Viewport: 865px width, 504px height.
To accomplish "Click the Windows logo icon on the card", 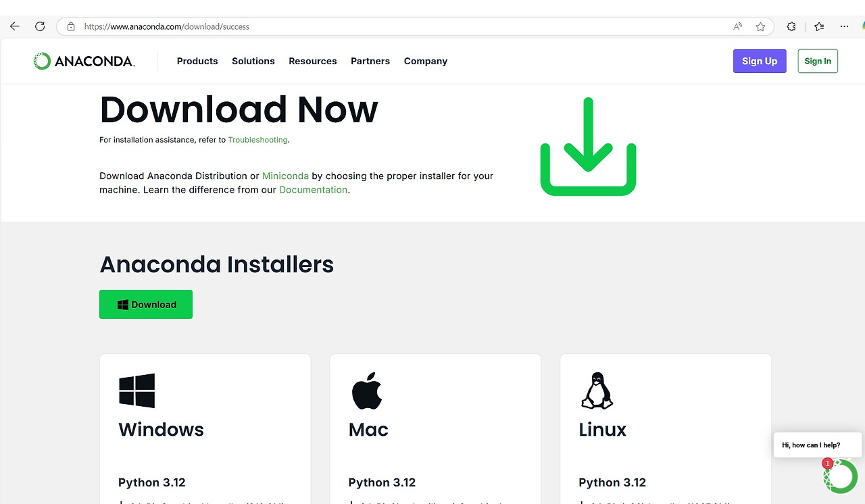I will (x=137, y=390).
